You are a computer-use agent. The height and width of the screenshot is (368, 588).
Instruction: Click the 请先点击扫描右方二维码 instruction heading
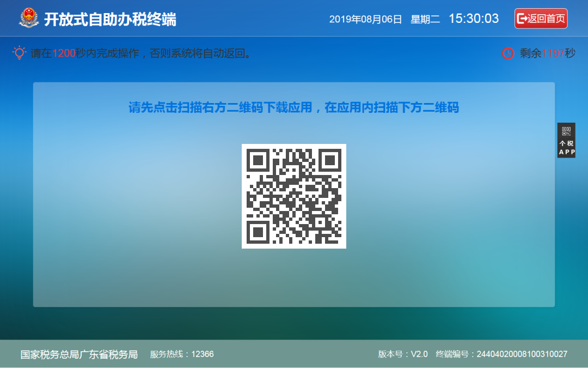293,107
